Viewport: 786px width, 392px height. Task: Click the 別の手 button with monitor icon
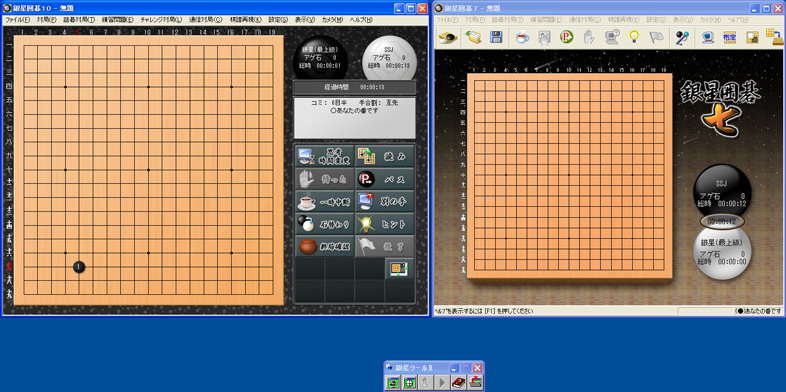point(384,202)
